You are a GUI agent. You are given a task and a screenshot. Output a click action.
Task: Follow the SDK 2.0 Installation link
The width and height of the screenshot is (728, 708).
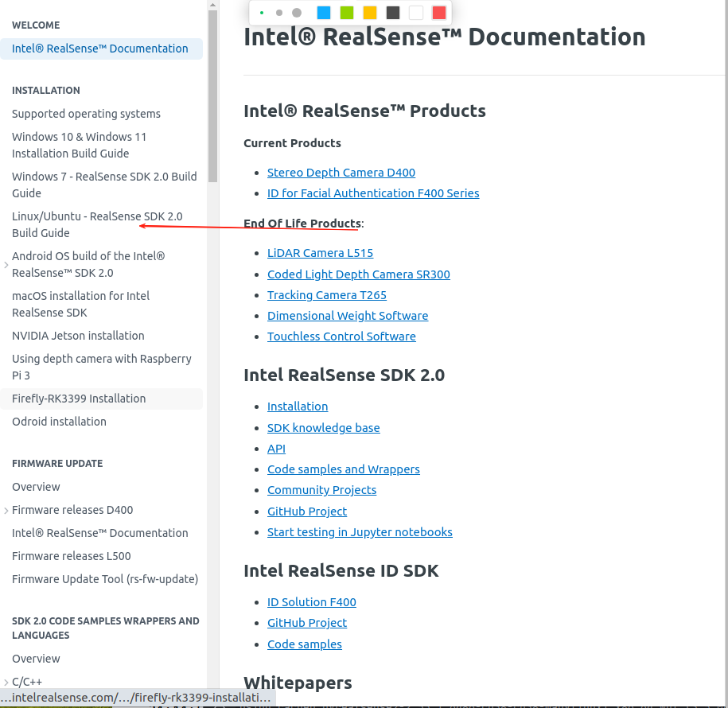coord(298,407)
